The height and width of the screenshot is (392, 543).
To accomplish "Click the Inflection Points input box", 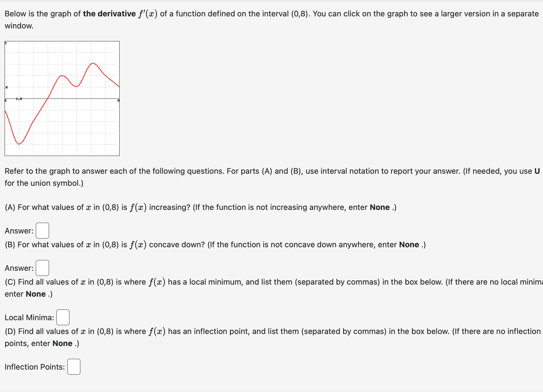I will pos(74,367).
